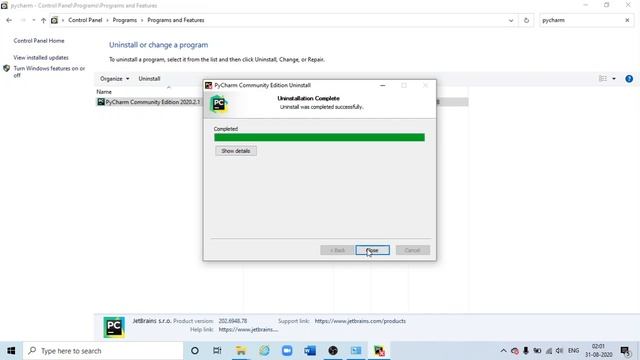Click the change view icon
The image size is (640, 360).
(x=603, y=78)
